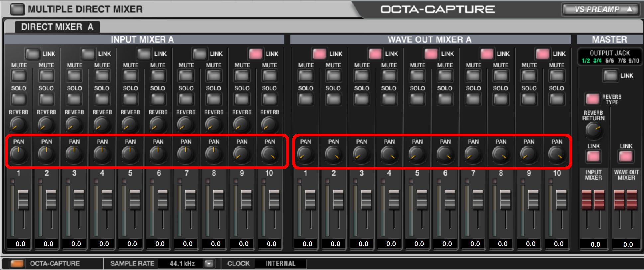This screenshot has height=270, width=644.
Task: Solo wave out mixer channel 3
Action: (x=362, y=99)
